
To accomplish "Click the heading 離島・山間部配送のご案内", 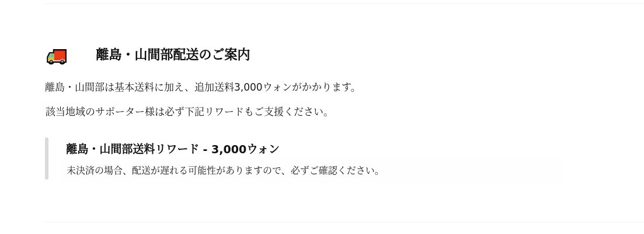I will [173, 54].
